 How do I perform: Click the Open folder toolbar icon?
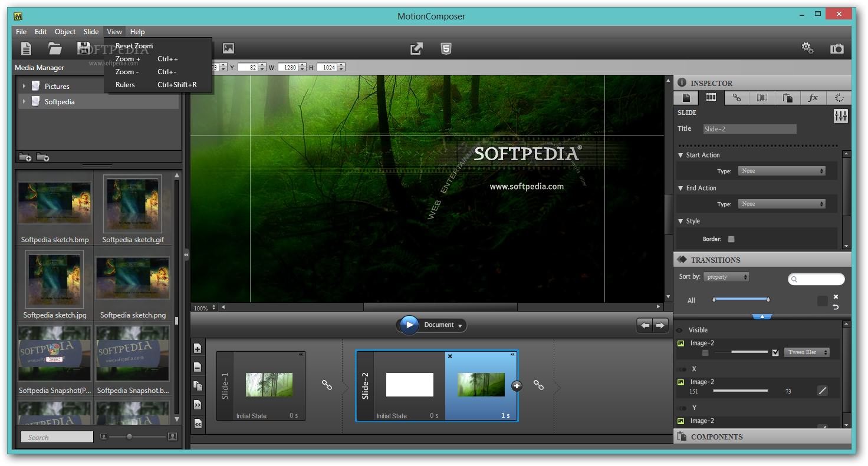point(55,48)
